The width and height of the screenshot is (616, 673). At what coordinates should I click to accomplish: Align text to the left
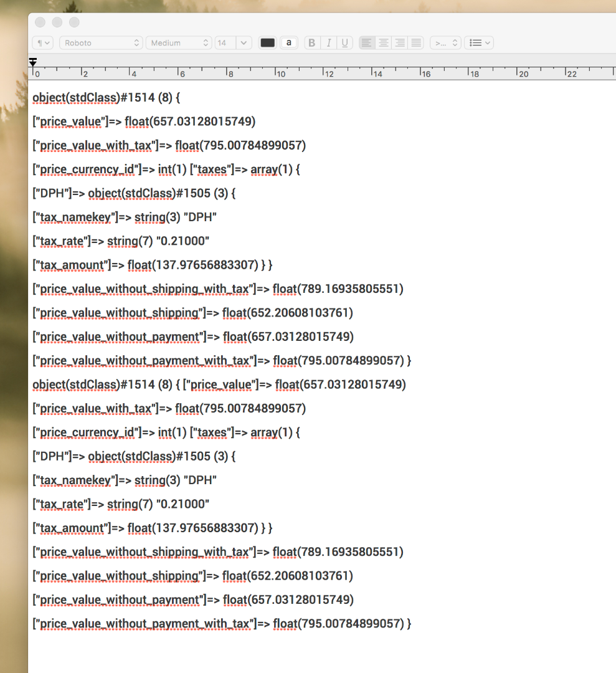click(367, 43)
